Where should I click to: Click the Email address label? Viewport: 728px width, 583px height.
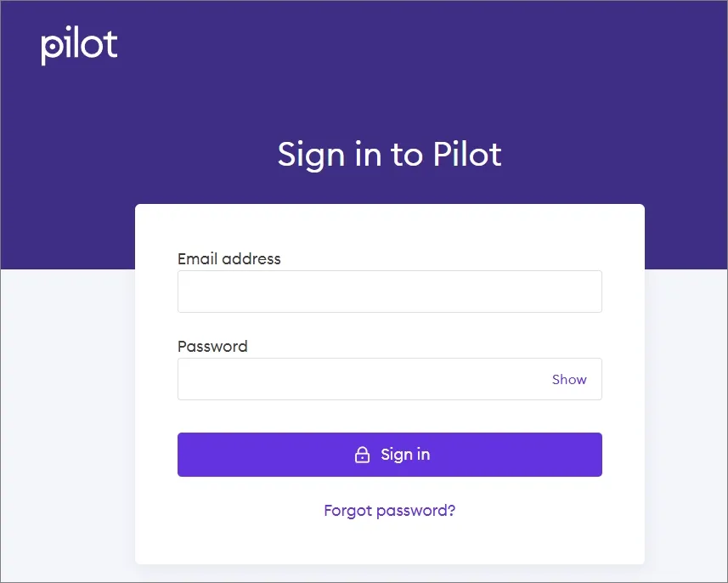pyautogui.click(x=229, y=258)
